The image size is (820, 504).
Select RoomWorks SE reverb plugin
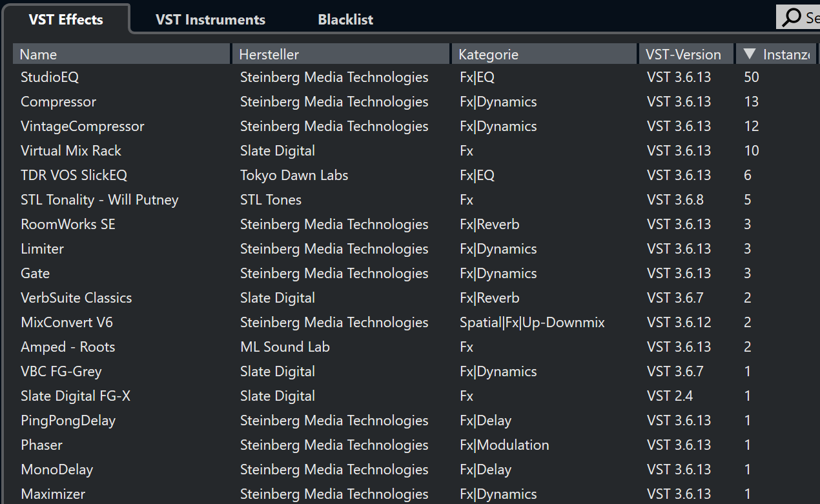[x=68, y=225]
